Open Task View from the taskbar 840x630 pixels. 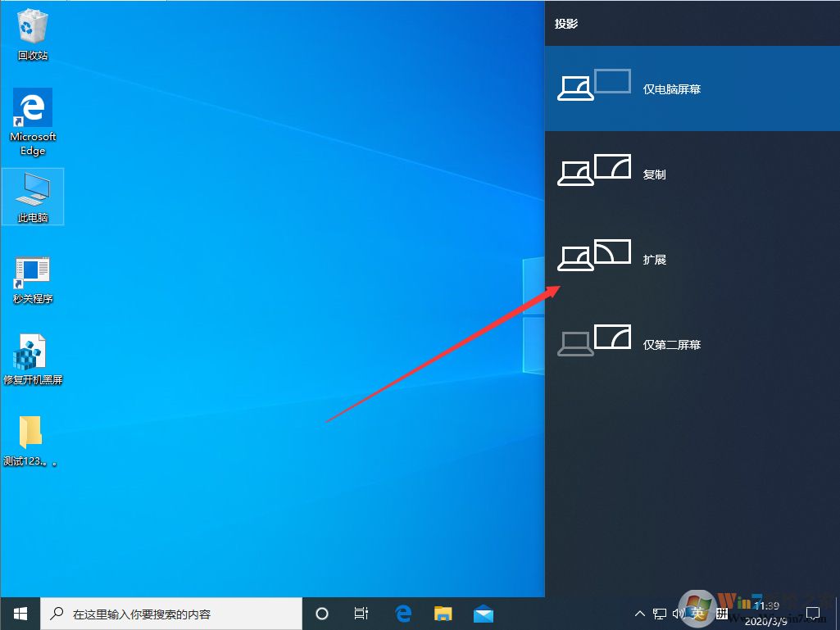pyautogui.click(x=361, y=613)
